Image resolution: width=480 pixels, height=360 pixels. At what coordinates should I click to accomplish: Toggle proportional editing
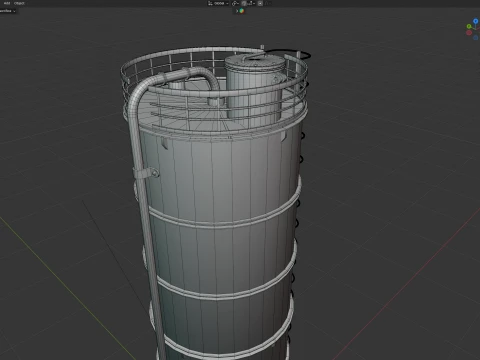click(x=260, y=3)
